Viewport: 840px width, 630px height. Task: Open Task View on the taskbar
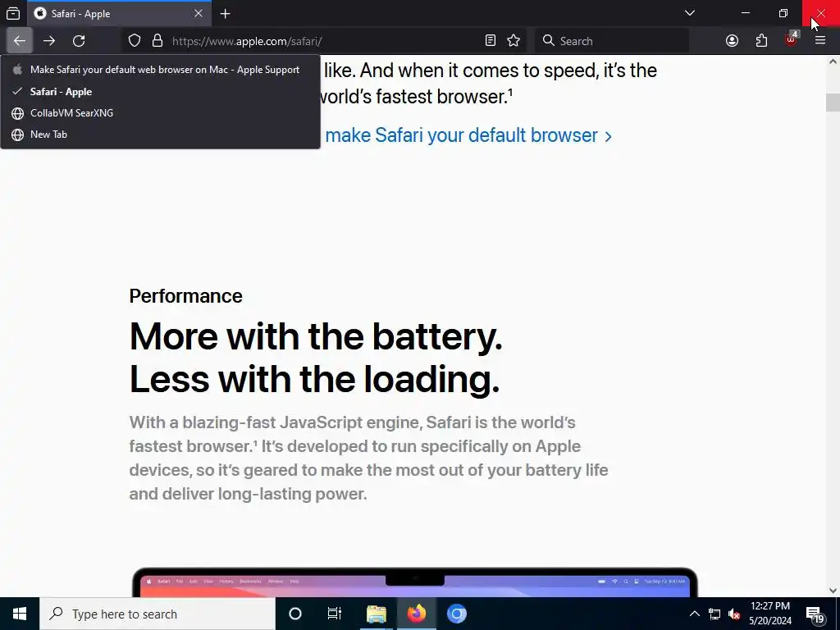[335, 614]
